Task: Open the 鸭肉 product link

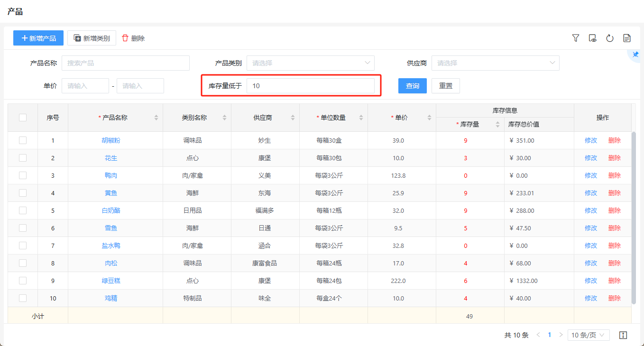Action: pyautogui.click(x=111, y=175)
